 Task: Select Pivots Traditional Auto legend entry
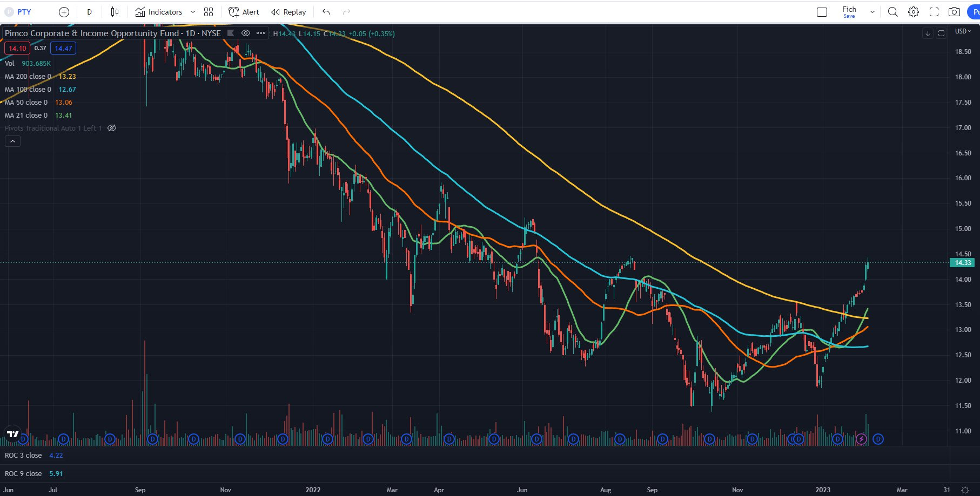pyautogui.click(x=53, y=128)
